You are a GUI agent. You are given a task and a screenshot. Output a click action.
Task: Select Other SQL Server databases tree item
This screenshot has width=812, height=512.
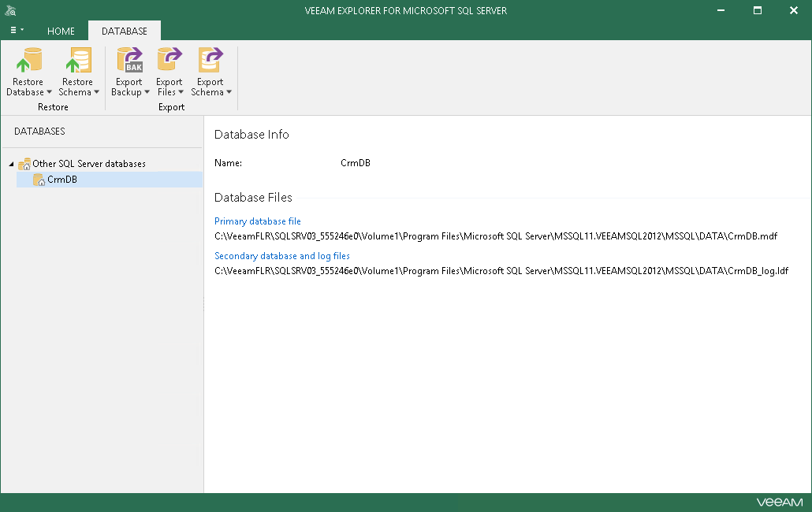point(89,163)
